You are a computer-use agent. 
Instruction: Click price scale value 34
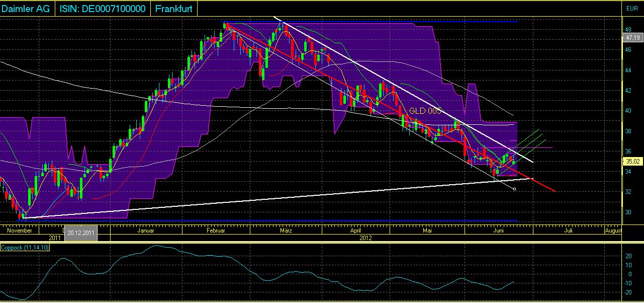[x=628, y=172]
